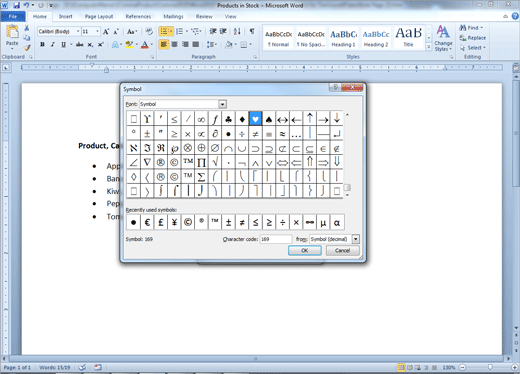Click the Paste clipboard icon
This screenshot has height=374, width=520.
12,32
